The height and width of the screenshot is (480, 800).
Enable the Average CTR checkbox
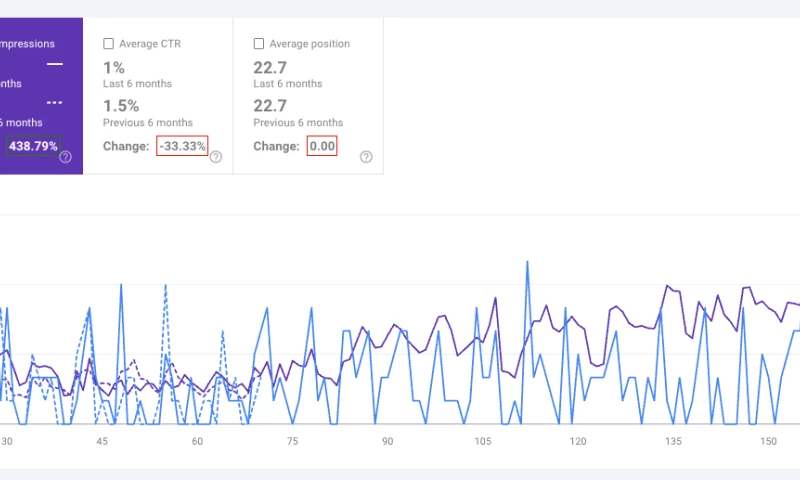[x=108, y=43]
